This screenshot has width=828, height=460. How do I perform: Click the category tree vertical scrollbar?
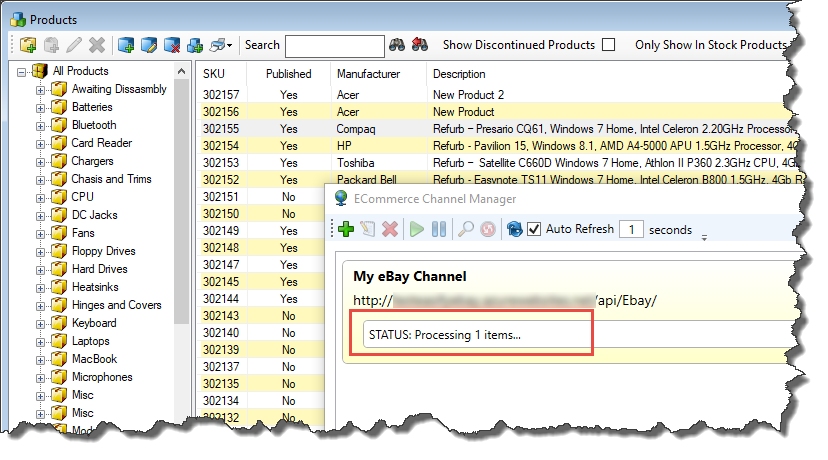183,200
